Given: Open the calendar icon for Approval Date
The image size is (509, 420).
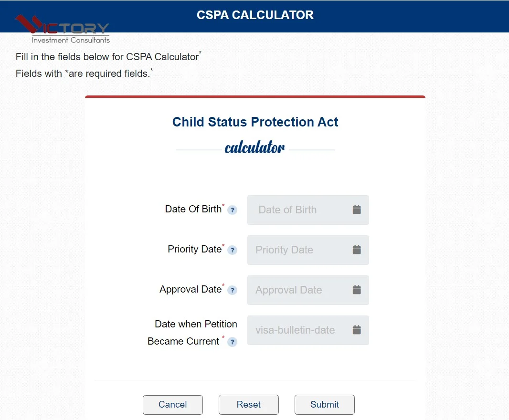Looking at the screenshot, I should tap(357, 290).
